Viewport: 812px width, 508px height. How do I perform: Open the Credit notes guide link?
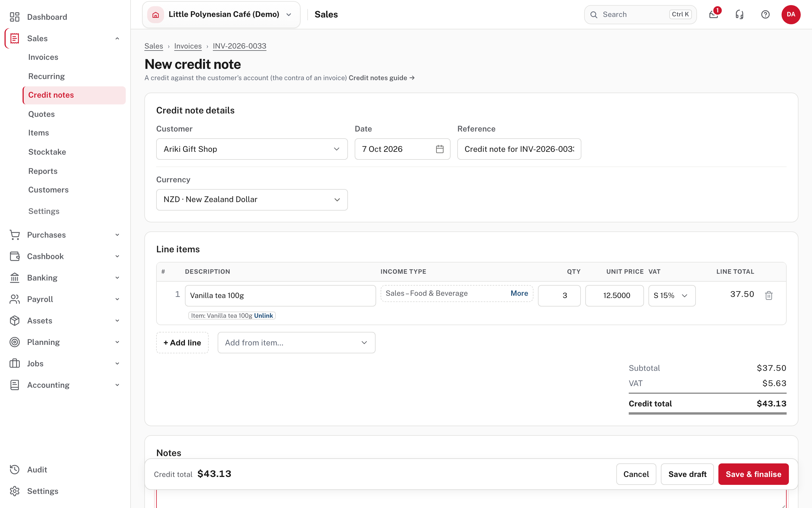pos(381,78)
